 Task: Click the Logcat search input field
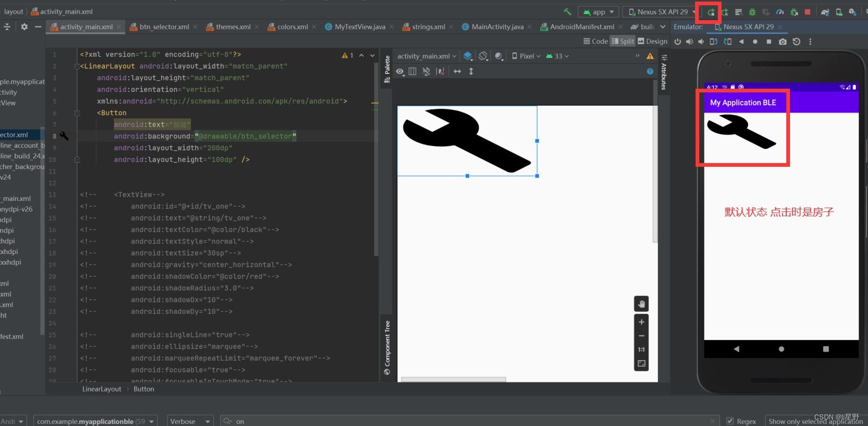[x=470, y=421]
